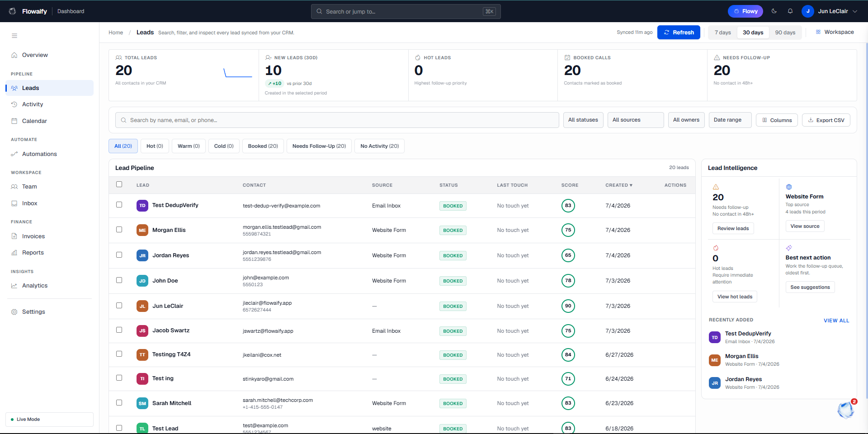This screenshot has height=434, width=868.
Task: Open Automations in sidebar
Action: tap(50, 154)
